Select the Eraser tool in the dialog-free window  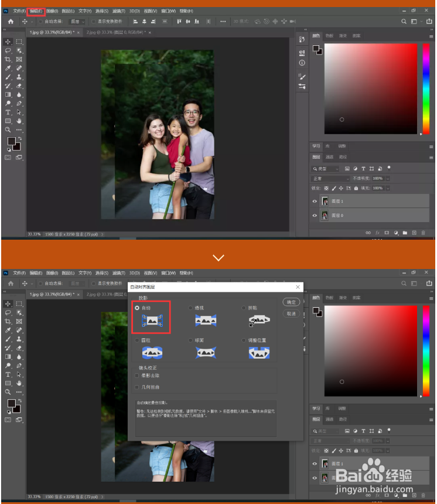click(19, 86)
